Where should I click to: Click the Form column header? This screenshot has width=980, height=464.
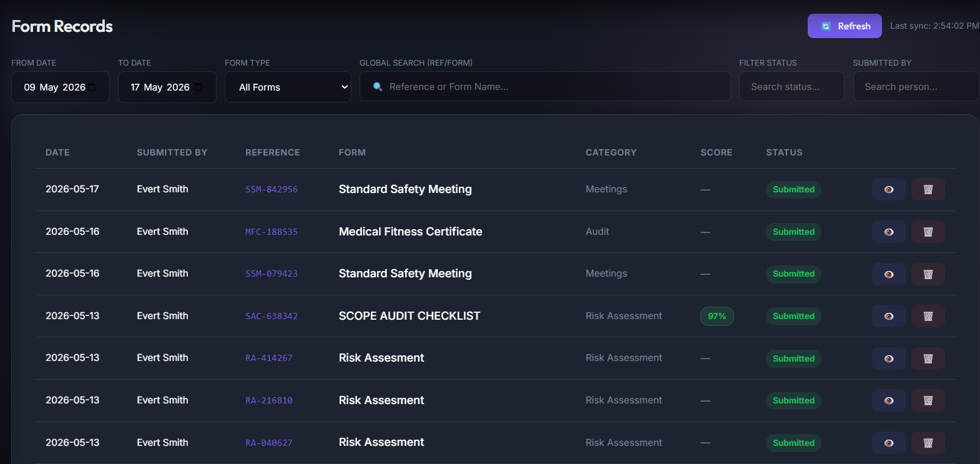[x=352, y=152]
